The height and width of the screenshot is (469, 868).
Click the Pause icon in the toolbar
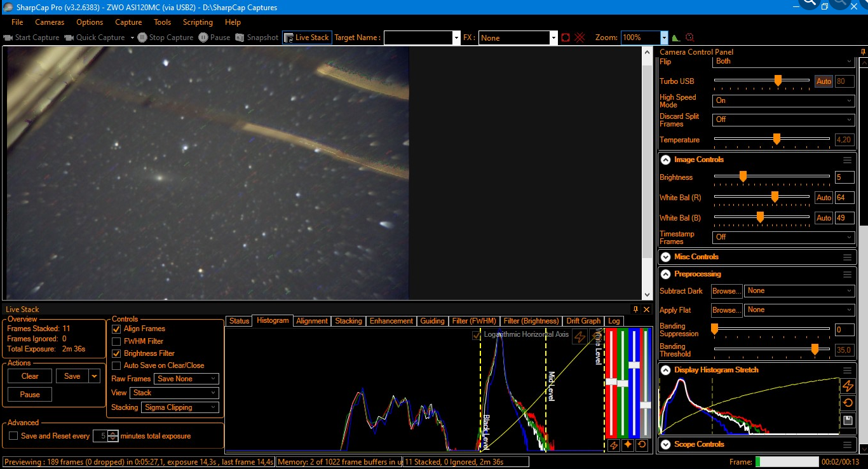[x=203, y=37]
